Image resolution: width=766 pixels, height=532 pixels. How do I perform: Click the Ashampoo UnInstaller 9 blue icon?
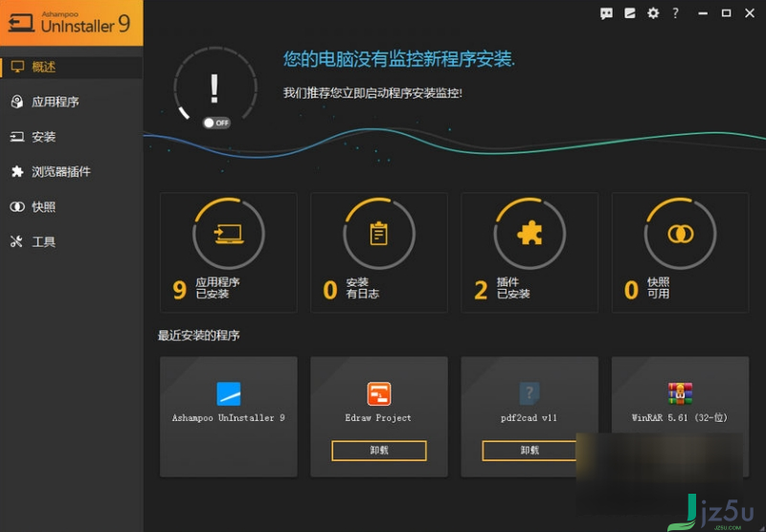coord(229,394)
